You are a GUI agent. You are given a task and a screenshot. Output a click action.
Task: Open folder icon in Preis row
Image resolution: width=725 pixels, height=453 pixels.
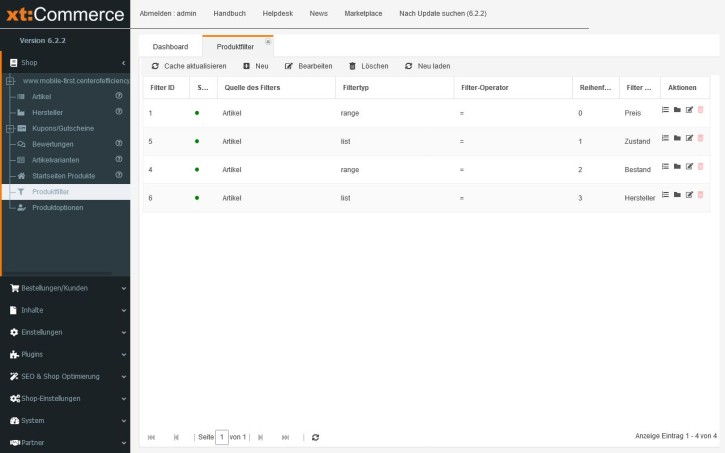point(677,110)
